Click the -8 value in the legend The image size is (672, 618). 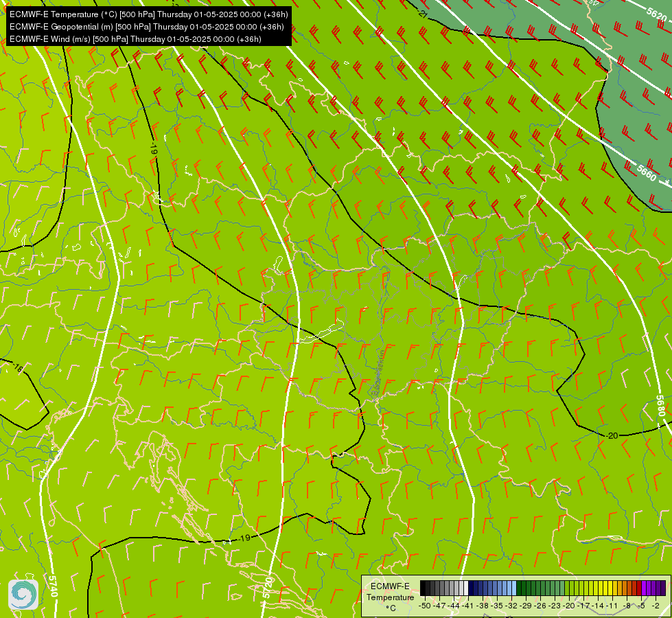click(627, 606)
